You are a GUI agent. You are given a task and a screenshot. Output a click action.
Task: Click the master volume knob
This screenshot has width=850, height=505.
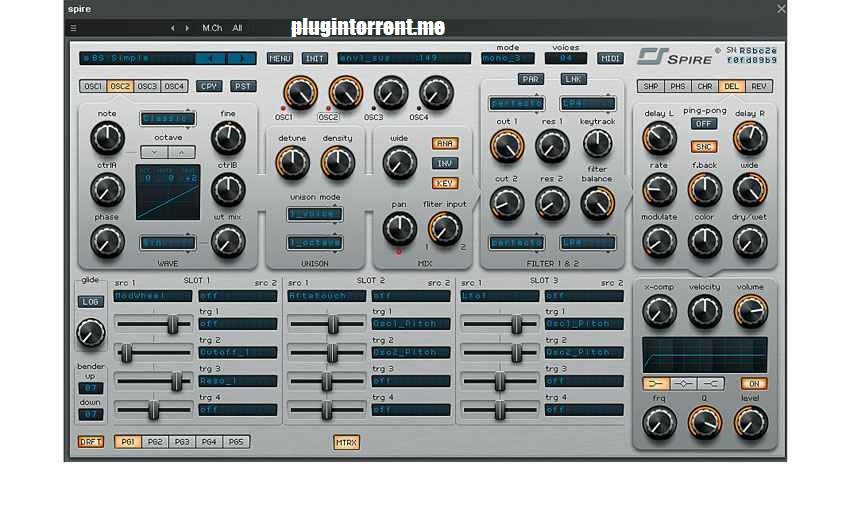[x=751, y=312]
